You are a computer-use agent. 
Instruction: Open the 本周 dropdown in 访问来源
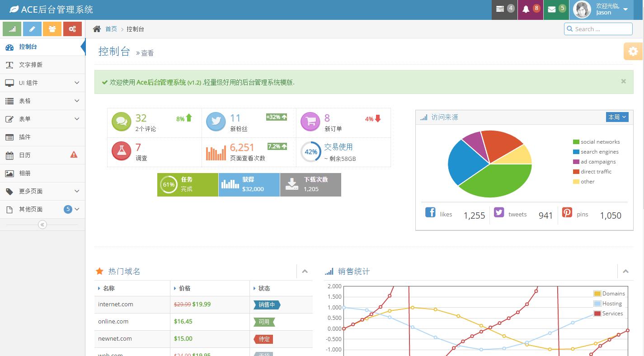(x=617, y=117)
